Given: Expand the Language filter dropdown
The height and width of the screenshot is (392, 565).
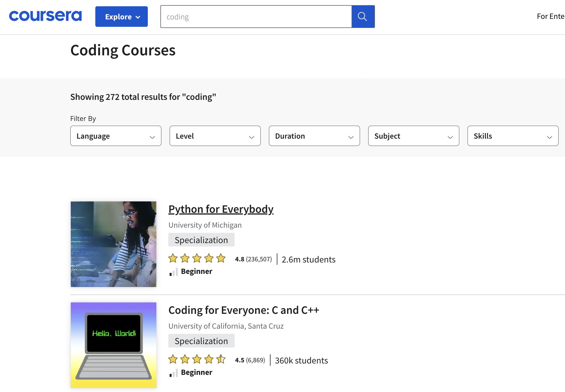Looking at the screenshot, I should (x=116, y=136).
